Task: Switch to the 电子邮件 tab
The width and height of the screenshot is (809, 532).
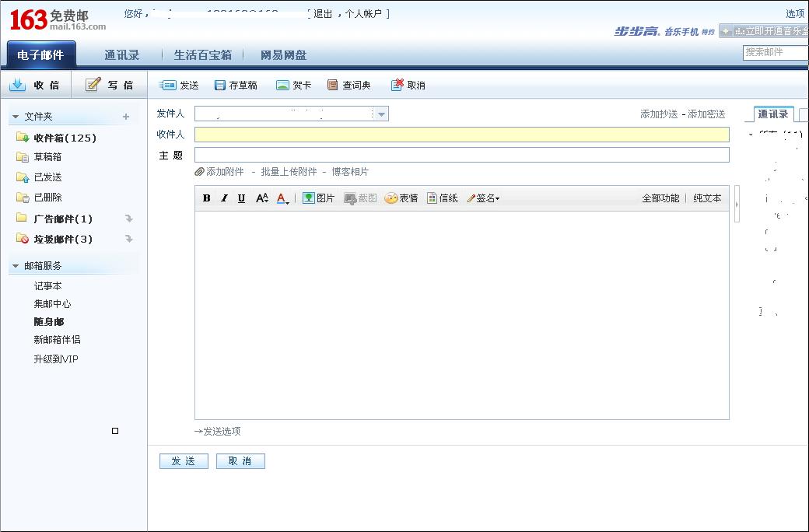Action: (x=40, y=54)
